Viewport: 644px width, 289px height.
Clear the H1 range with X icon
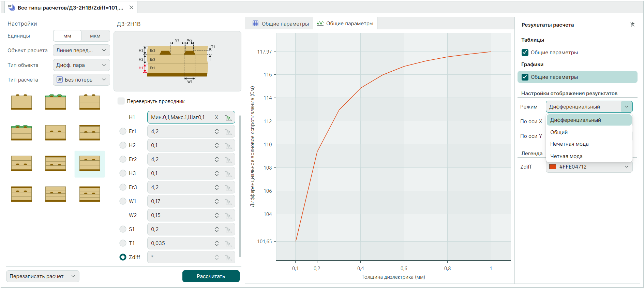[x=216, y=117]
